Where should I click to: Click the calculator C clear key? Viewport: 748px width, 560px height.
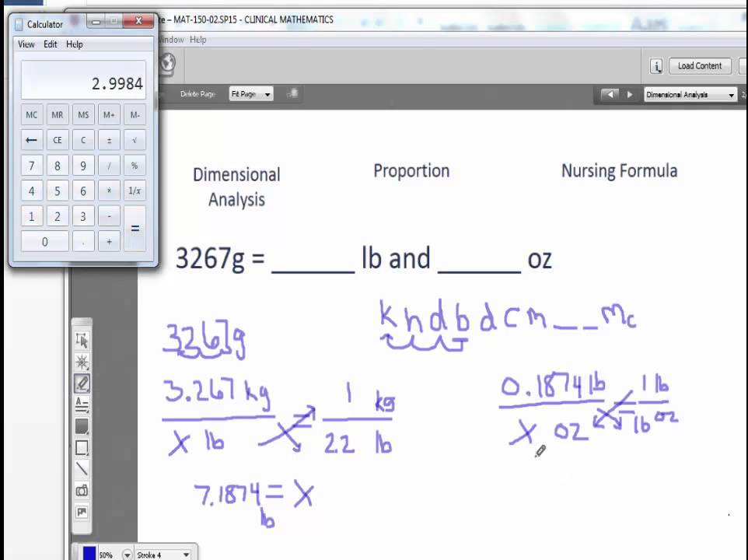(x=83, y=140)
